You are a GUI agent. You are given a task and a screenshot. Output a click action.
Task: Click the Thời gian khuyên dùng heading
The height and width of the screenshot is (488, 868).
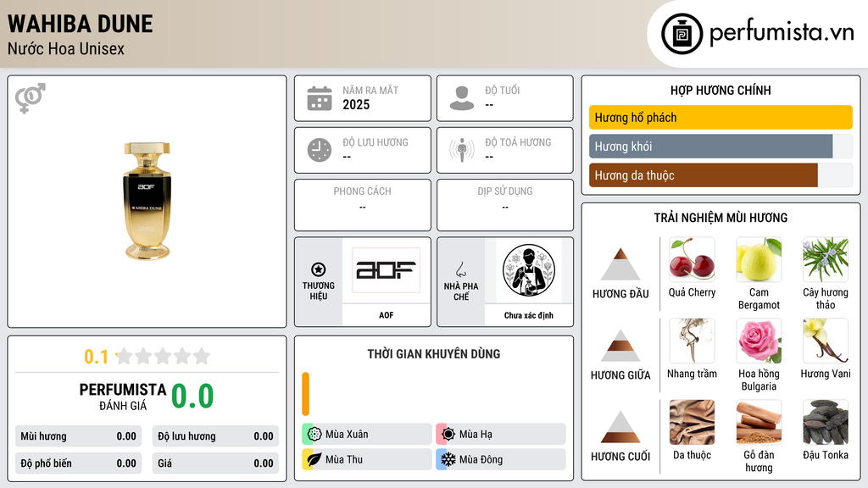coord(433,353)
